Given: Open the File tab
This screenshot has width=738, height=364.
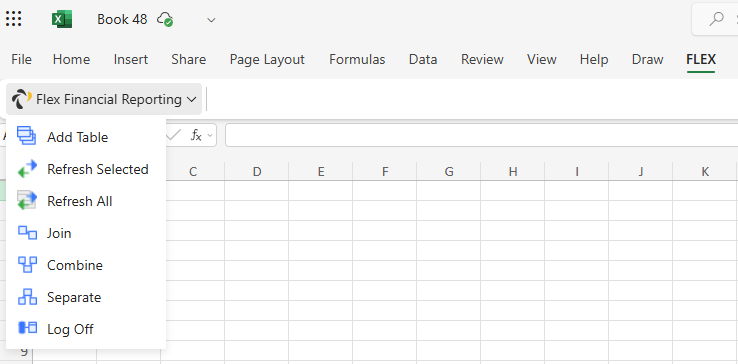Looking at the screenshot, I should [21, 59].
